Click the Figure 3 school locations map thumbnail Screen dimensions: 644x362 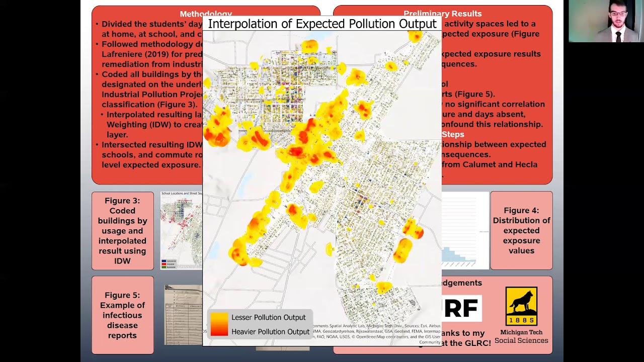point(181,230)
